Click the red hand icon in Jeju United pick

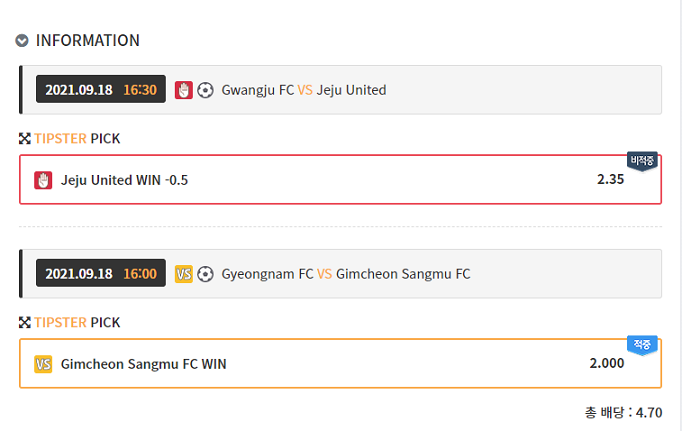[x=43, y=180]
